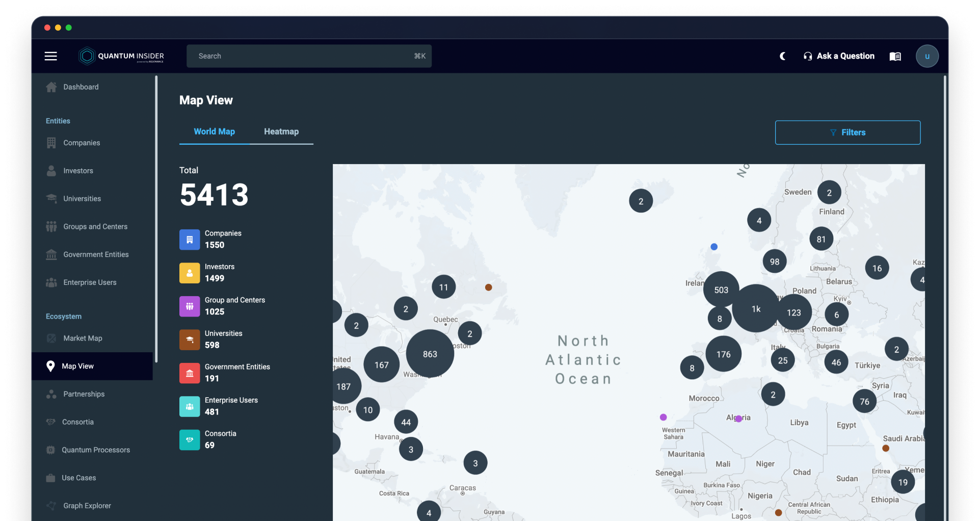Click the yellow Investors legend icon
Screen dimensions: 980x521
190,273
